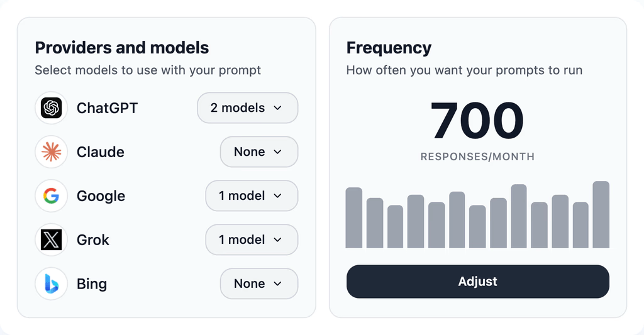Click the ChatGPT provider label

(x=107, y=108)
